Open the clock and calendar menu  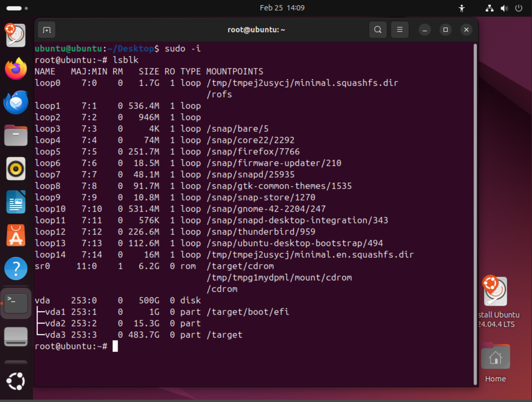click(282, 8)
